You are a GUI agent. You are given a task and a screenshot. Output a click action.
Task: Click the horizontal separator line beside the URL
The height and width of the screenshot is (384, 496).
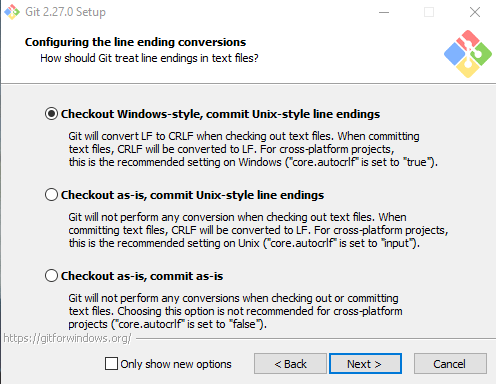[316, 339]
